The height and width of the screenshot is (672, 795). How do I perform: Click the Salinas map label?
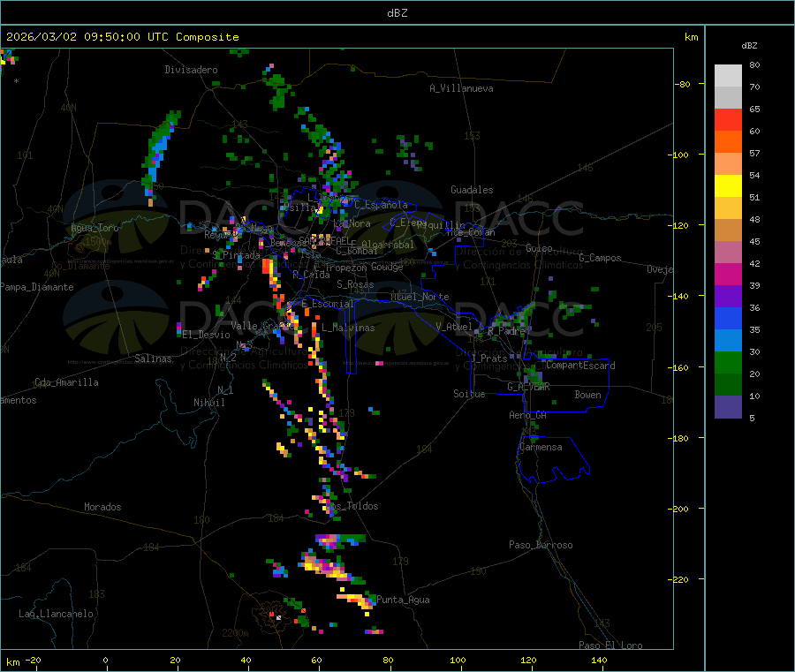point(153,359)
